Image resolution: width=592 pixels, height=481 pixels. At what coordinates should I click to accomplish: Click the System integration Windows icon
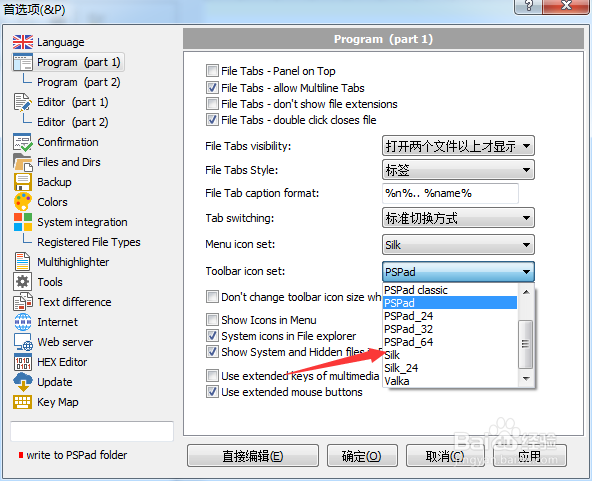(x=23, y=222)
